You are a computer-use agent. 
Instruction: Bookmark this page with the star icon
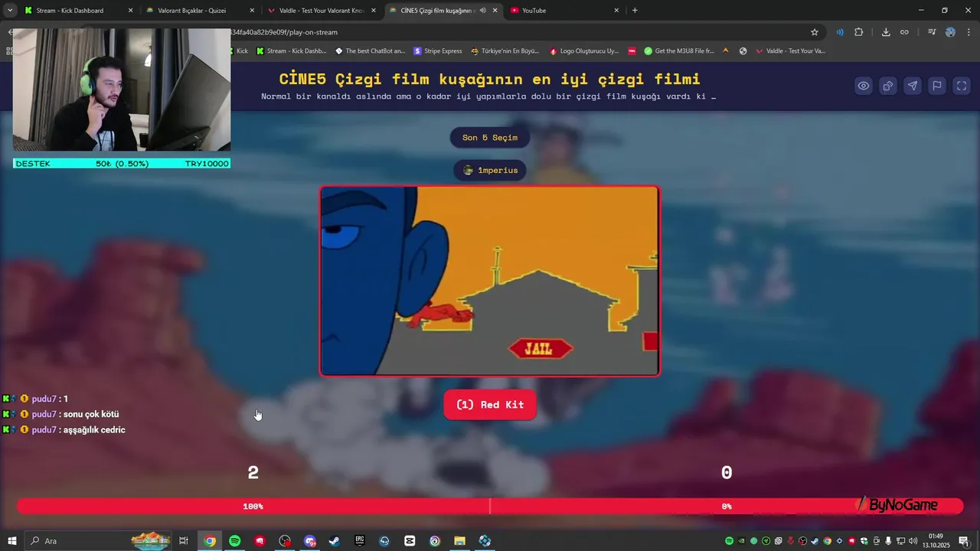(x=815, y=32)
